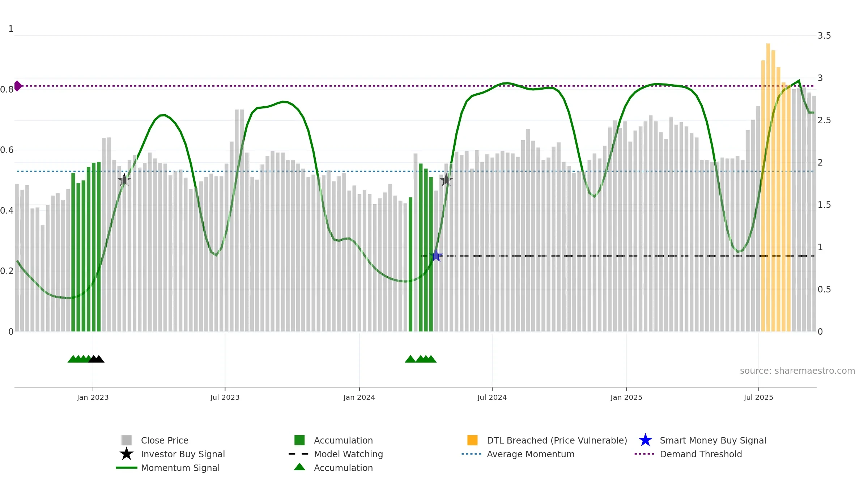Click the 0.6 left-axis value
Viewport: 868px width, 488px height.
pos(7,150)
